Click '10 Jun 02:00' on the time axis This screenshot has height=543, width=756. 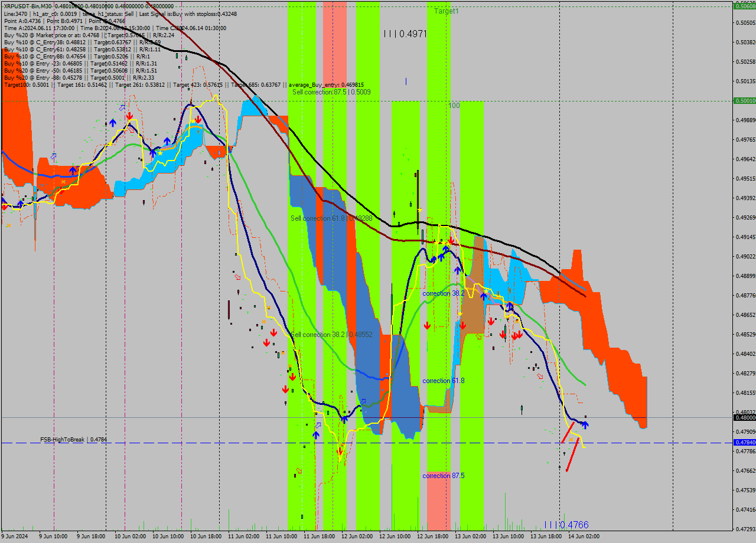pos(129,537)
